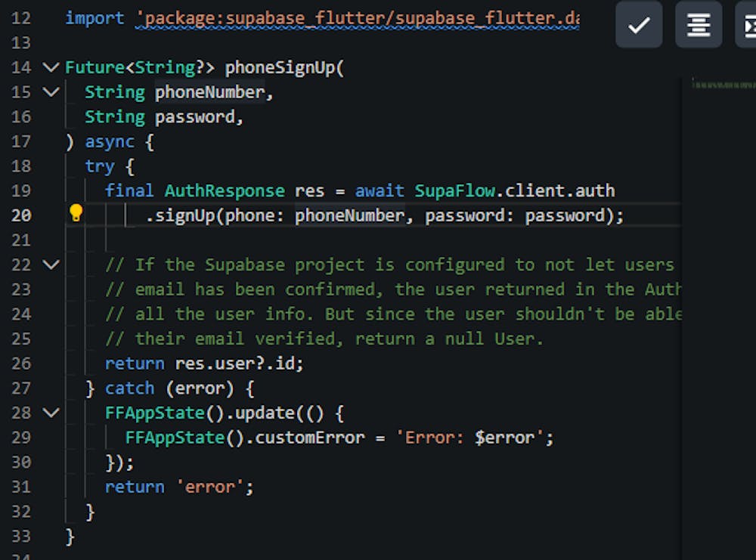The width and height of the screenshot is (756, 560).
Task: Click the checkmark validate code button
Action: [639, 25]
